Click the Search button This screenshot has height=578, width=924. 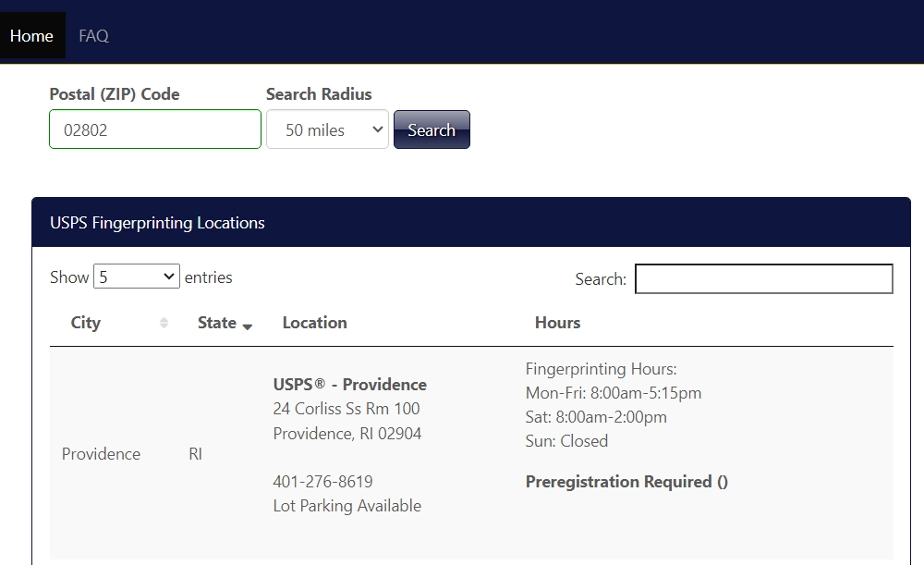click(432, 129)
